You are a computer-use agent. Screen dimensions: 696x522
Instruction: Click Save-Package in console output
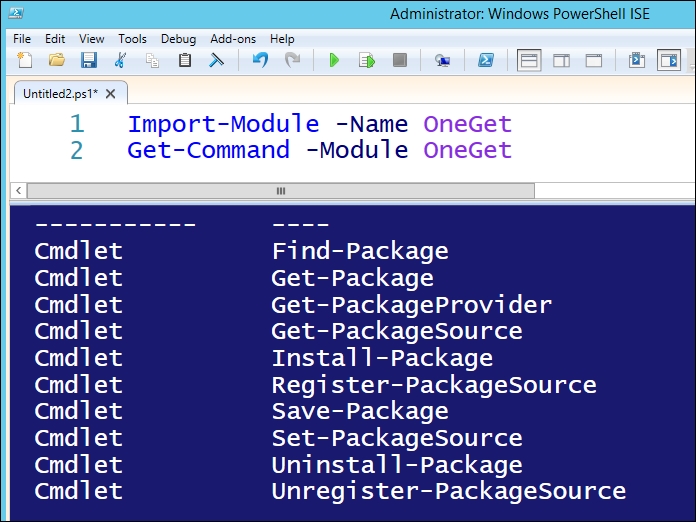[360, 411]
